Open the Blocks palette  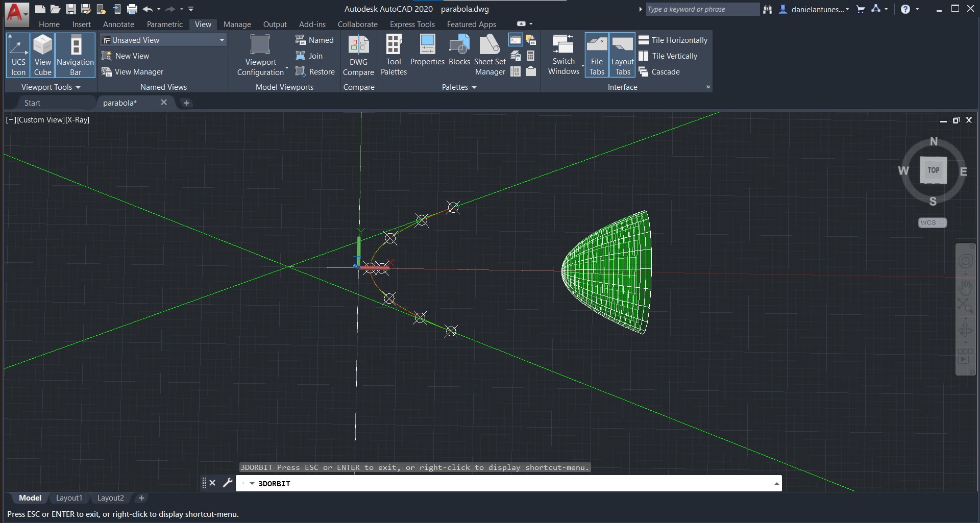(x=459, y=51)
